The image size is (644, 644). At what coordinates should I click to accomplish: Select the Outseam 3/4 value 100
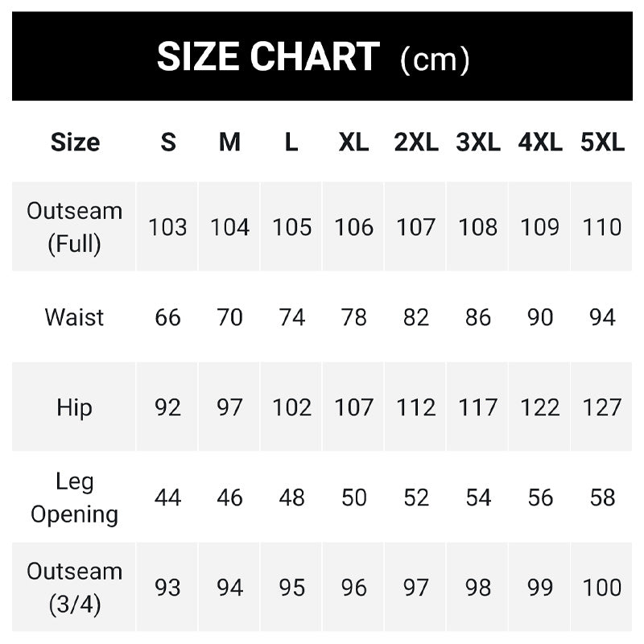click(602, 588)
